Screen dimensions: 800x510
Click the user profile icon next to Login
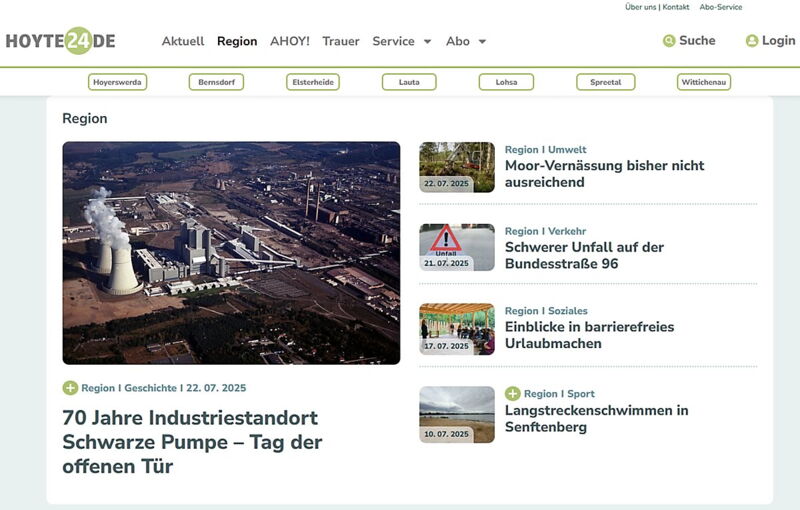point(752,41)
